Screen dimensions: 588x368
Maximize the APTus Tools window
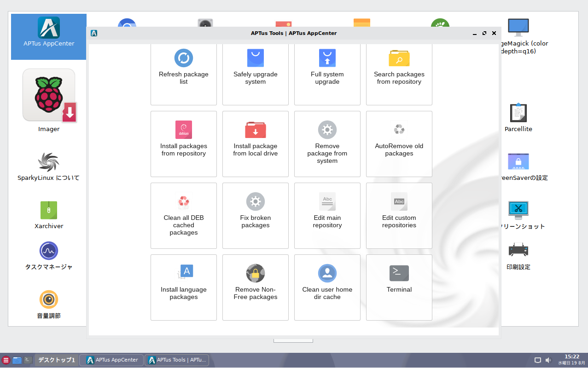(x=484, y=33)
